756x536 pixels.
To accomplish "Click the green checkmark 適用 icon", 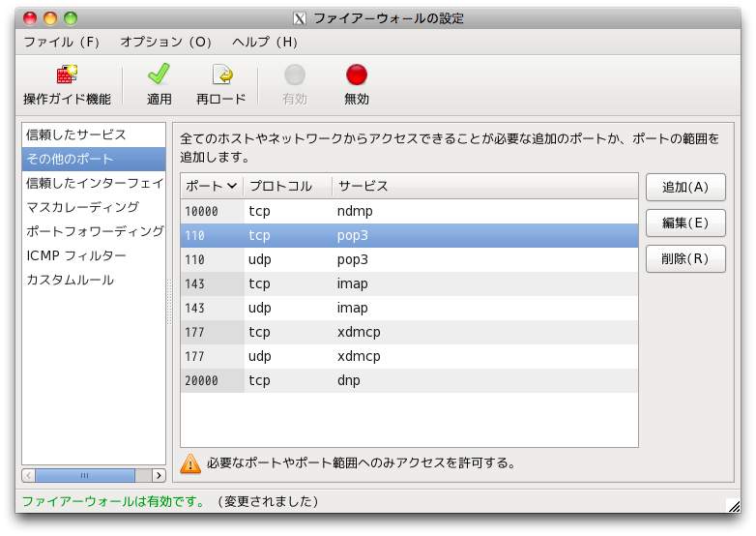I will pyautogui.click(x=159, y=75).
